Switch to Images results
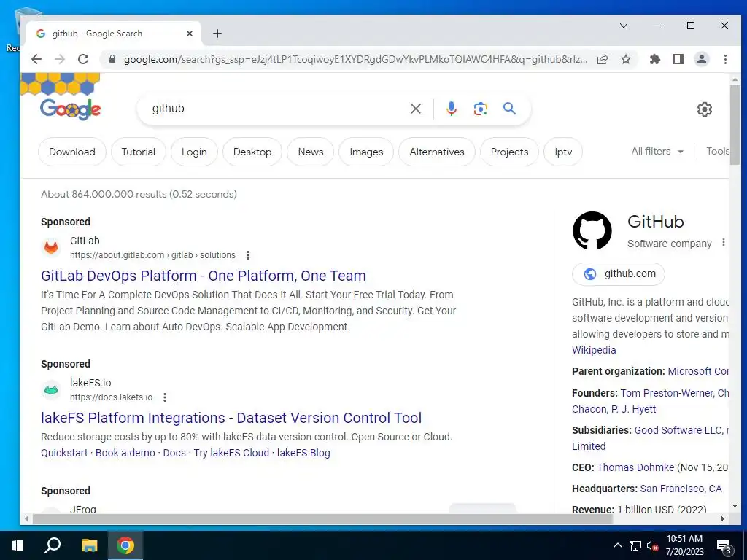 coord(366,152)
